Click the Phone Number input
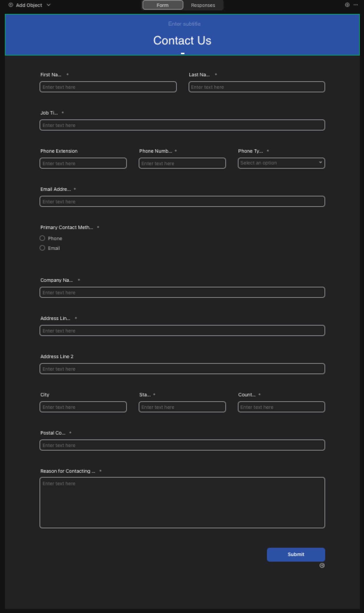The height and width of the screenshot is (613, 364). [x=182, y=163]
